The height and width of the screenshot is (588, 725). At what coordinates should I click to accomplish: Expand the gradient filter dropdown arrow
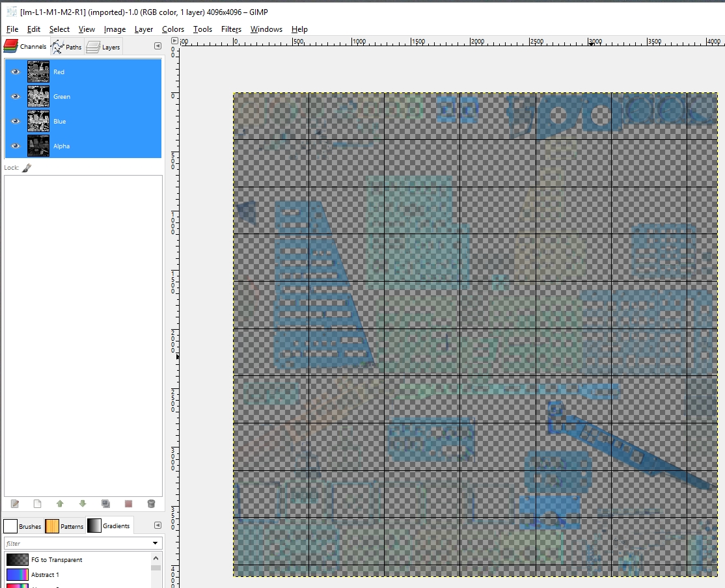pyautogui.click(x=156, y=543)
